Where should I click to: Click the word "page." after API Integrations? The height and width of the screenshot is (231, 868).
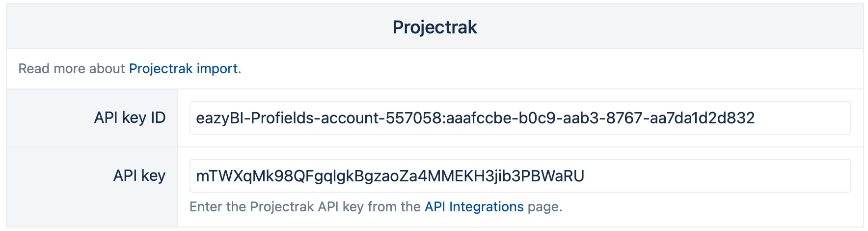pos(544,207)
